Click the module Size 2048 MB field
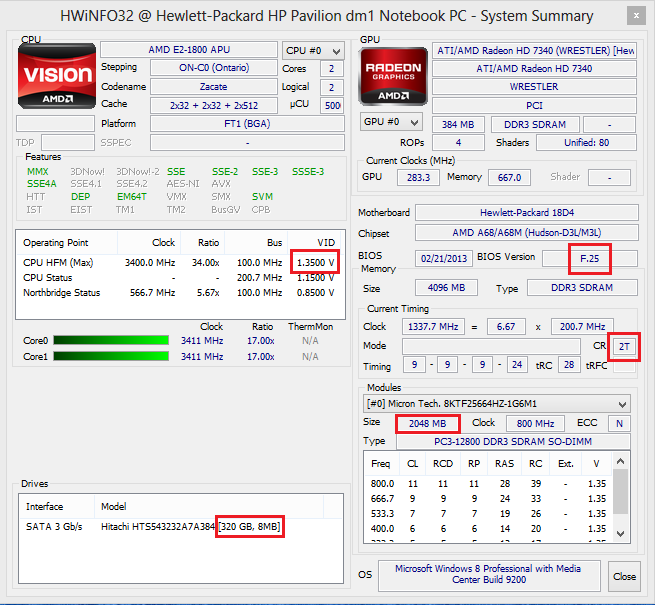This screenshot has height=605, width=655. click(x=427, y=423)
